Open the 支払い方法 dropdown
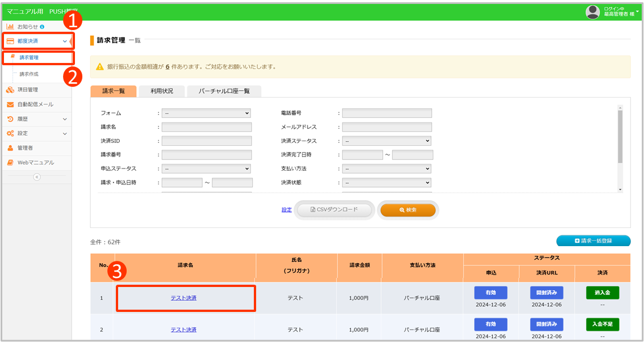 [386, 168]
